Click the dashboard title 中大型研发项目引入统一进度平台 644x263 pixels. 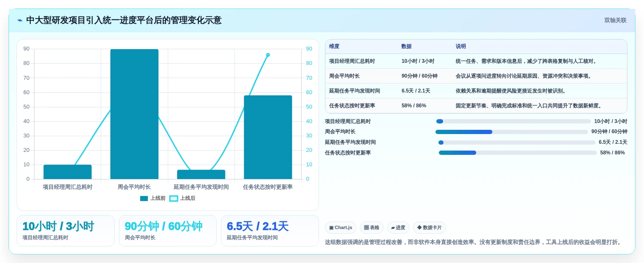coord(124,20)
